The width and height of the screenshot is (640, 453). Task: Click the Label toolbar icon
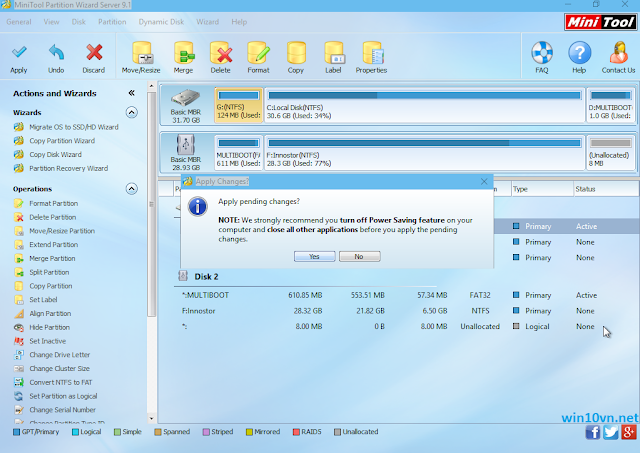[333, 53]
